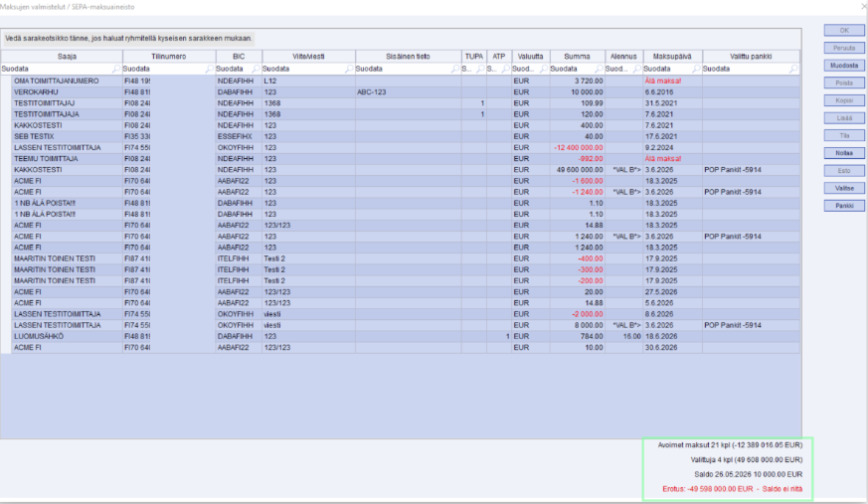Image resolution: width=868 pixels, height=504 pixels.
Task: Sort by the Valittu pankki column header
Action: pos(751,57)
